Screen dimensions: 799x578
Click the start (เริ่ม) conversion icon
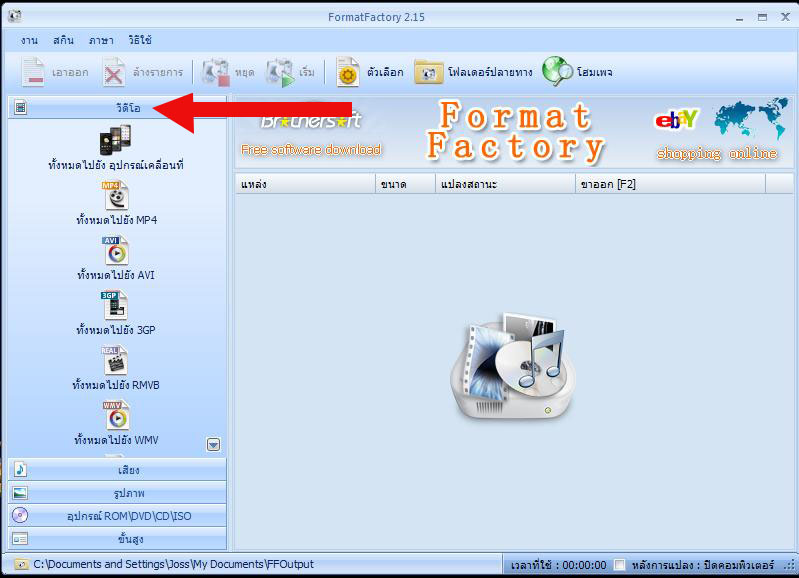280,72
